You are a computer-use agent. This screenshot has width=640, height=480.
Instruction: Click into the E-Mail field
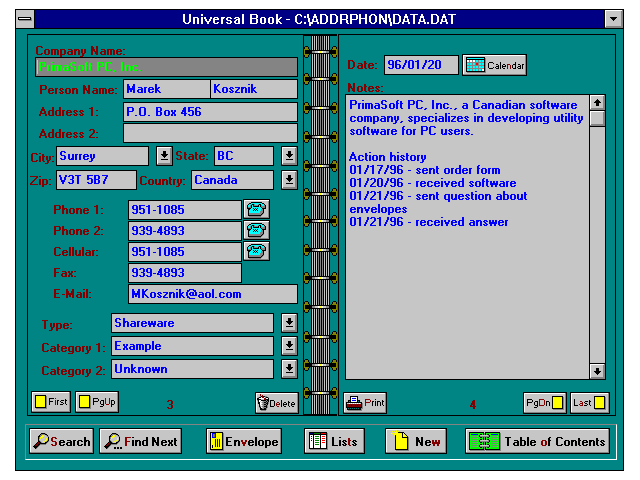[x=212, y=294]
